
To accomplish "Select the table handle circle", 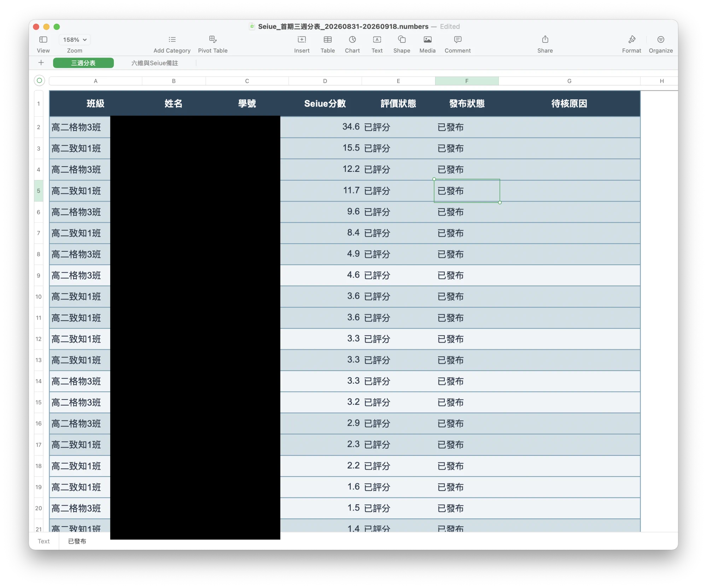I will tap(40, 81).
